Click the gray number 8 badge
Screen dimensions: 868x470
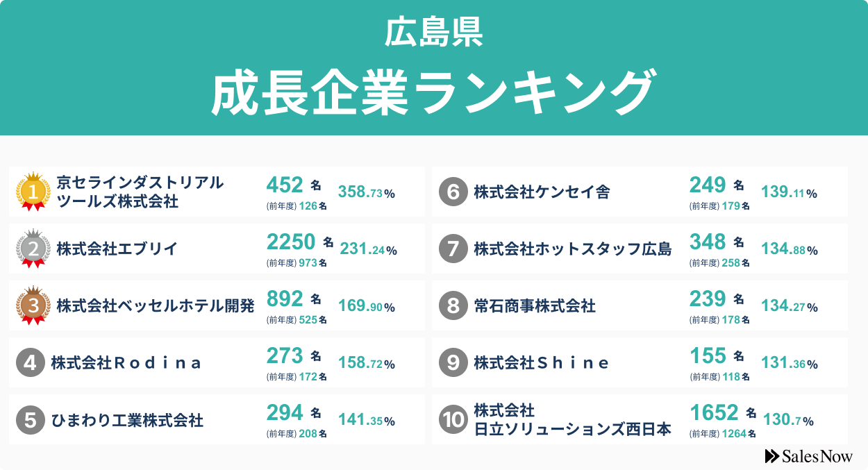click(x=453, y=305)
